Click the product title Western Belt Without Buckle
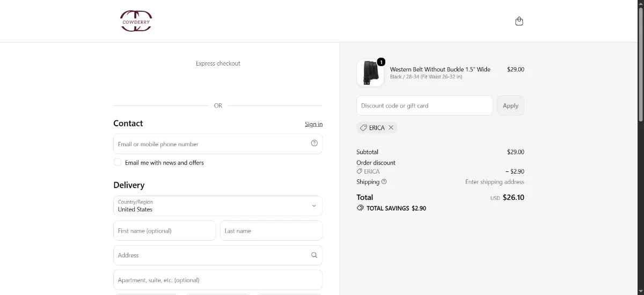Viewport: 644px width, 295px height. pos(440,69)
